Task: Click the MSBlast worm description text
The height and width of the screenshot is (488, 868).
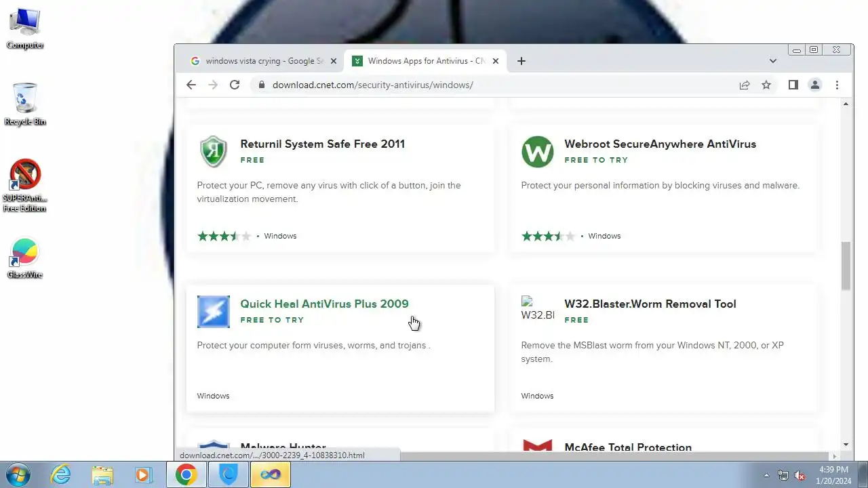Action: point(652,352)
